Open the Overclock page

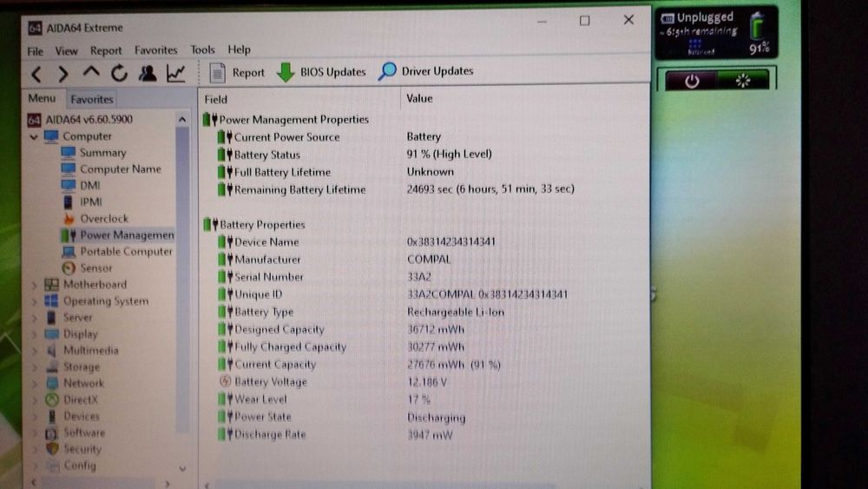click(95, 218)
